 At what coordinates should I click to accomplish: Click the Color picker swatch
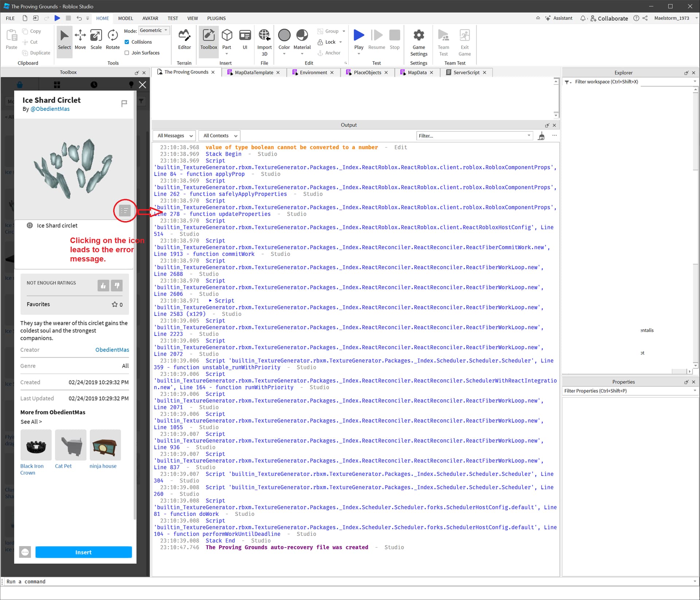[x=284, y=36]
